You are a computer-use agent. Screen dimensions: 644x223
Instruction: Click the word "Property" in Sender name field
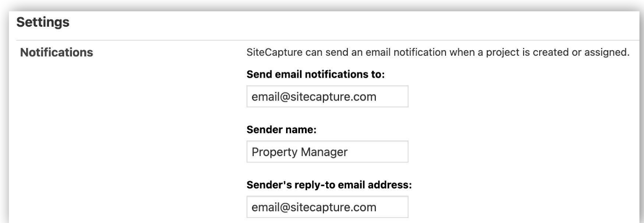pyautogui.click(x=271, y=152)
